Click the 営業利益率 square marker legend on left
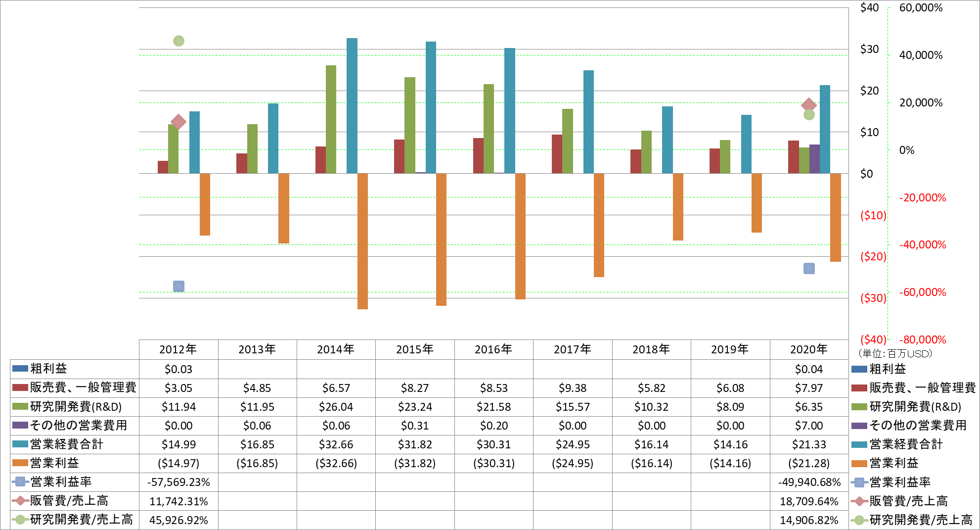 click(x=20, y=482)
